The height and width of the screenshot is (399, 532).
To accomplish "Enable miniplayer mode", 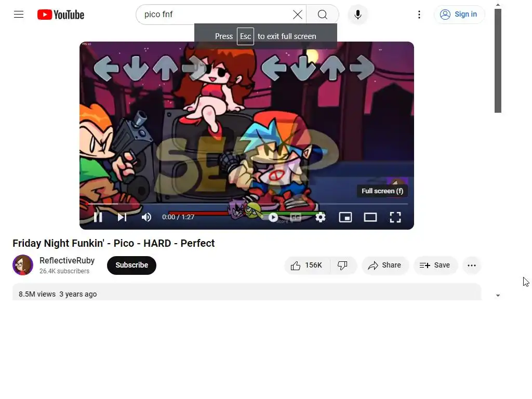I will coord(345,217).
